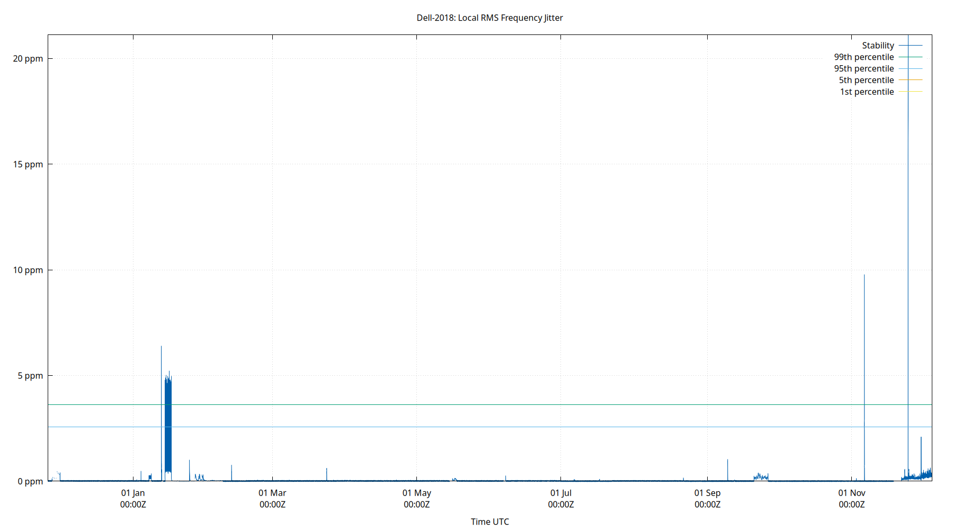980x530 pixels.
Task: Click the 0 ppm axis label
Action: (31, 482)
